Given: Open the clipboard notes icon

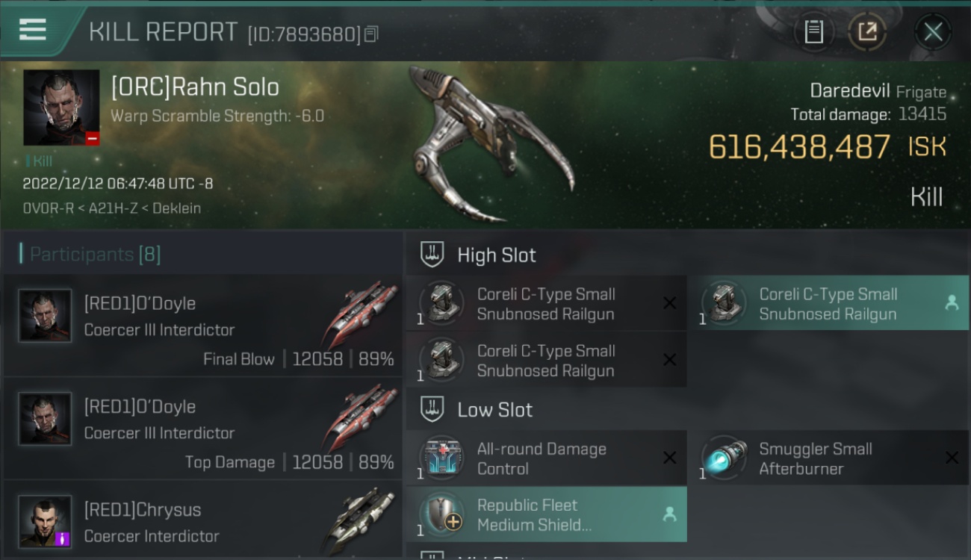Looking at the screenshot, I should (x=813, y=32).
